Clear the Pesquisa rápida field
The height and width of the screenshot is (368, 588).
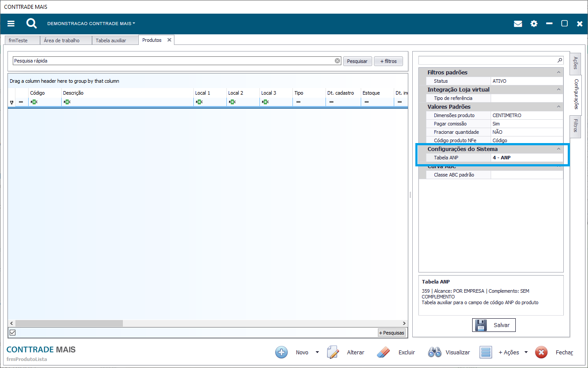(x=337, y=61)
